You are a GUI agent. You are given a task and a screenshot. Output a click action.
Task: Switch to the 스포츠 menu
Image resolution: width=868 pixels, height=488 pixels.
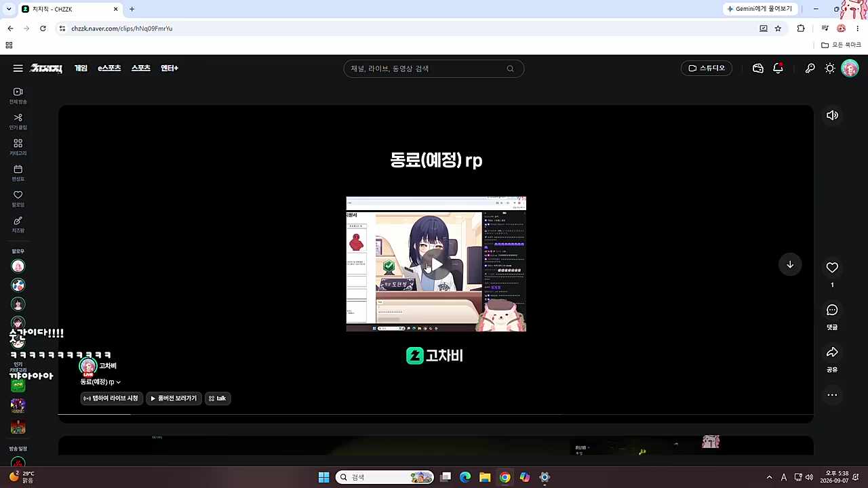click(x=141, y=68)
